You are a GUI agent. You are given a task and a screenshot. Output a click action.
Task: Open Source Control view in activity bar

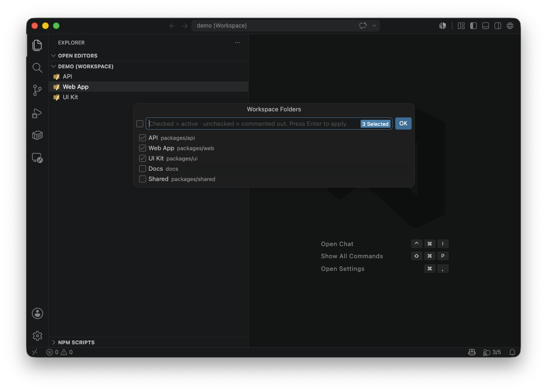click(37, 90)
